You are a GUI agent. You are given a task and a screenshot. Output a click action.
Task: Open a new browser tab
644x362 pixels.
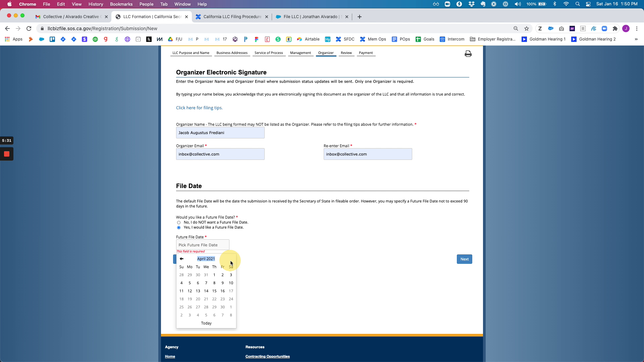[x=360, y=17]
